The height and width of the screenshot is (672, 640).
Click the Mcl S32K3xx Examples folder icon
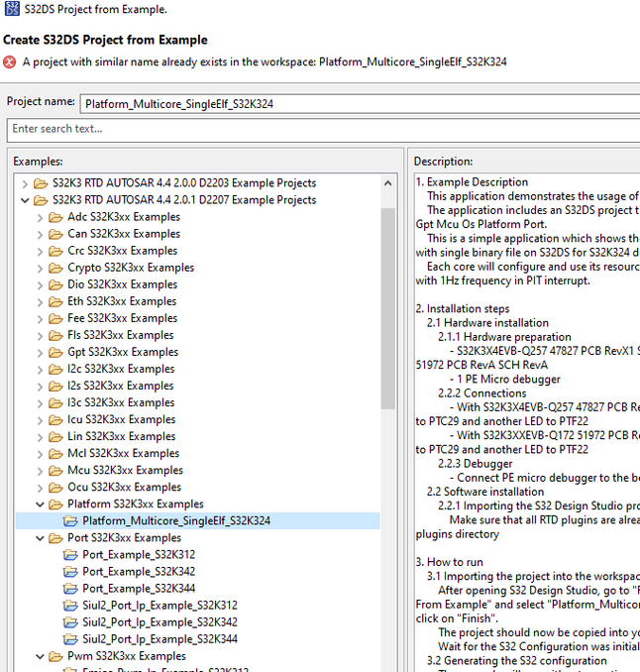coord(55,453)
